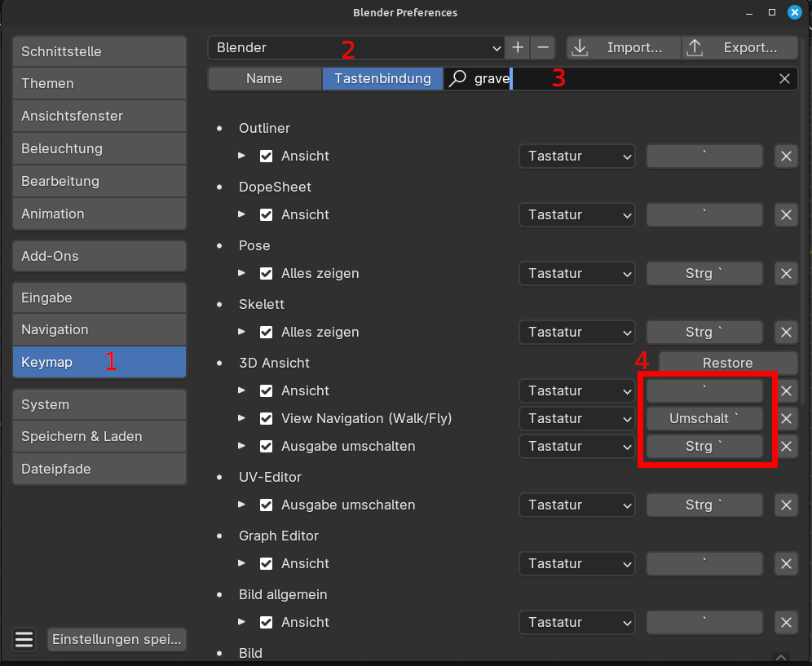This screenshot has height=666, width=812.
Task: Open the Bearbeitung section
Action: pos(99,181)
